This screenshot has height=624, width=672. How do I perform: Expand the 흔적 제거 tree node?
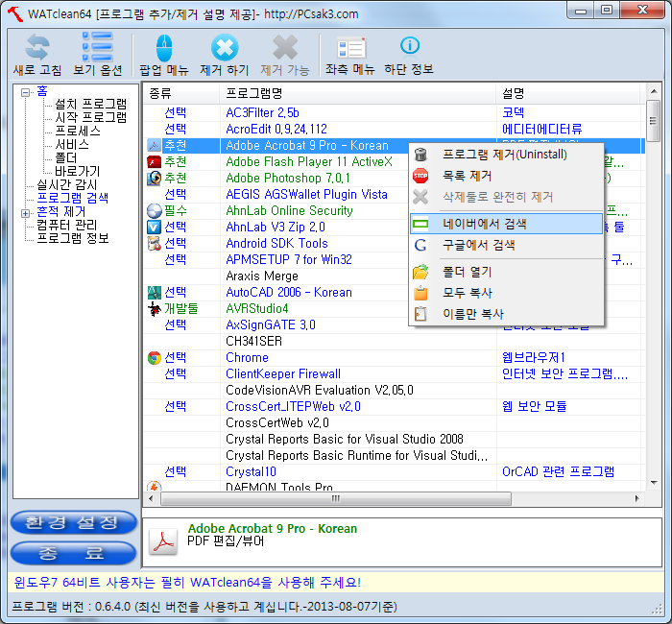click(25, 213)
